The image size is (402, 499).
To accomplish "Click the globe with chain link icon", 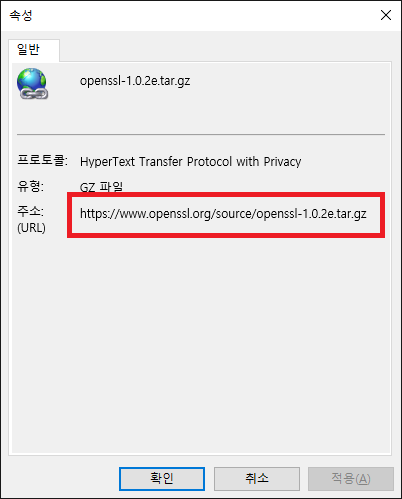I will [32, 84].
